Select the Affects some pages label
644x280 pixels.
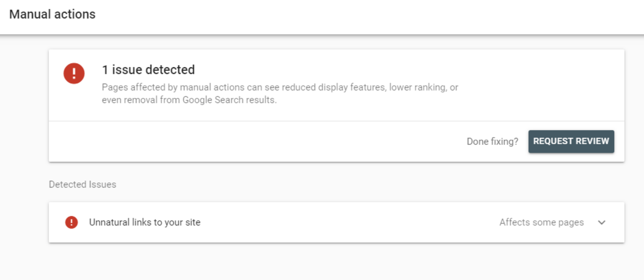coord(541,222)
